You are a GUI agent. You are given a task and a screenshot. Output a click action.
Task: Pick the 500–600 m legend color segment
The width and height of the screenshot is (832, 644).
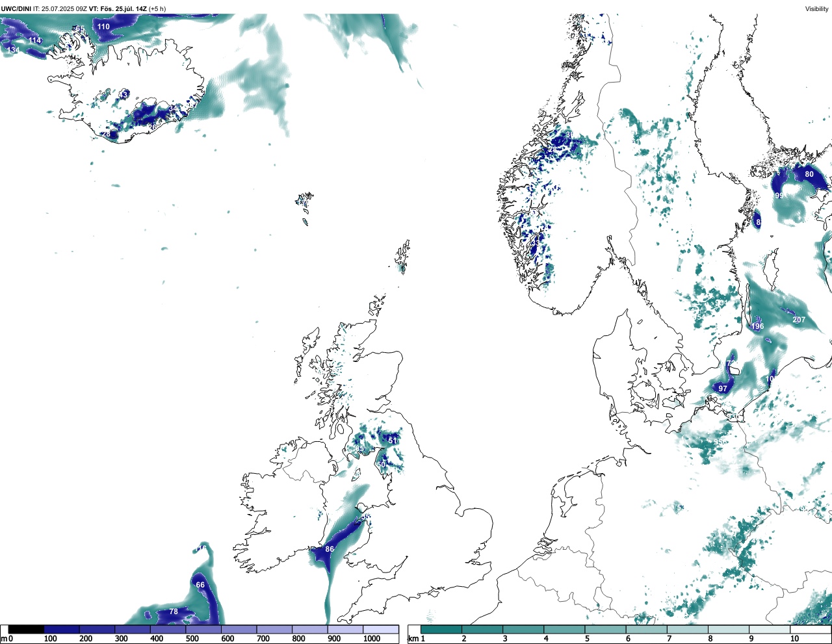(203, 630)
